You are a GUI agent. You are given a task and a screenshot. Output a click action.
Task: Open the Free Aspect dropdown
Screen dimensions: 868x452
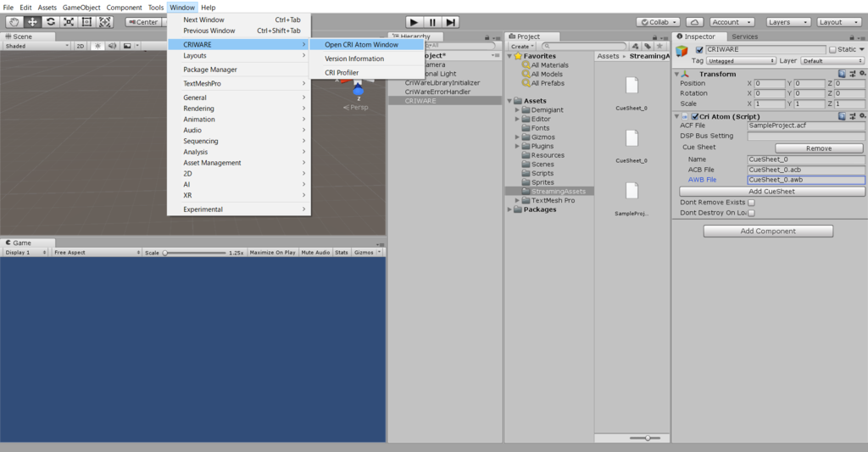(x=97, y=253)
